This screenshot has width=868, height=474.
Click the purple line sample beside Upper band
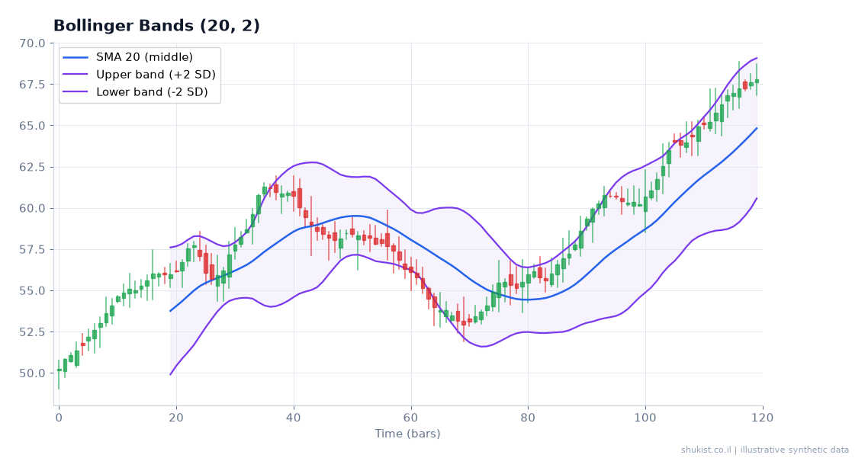pyautogui.click(x=76, y=75)
